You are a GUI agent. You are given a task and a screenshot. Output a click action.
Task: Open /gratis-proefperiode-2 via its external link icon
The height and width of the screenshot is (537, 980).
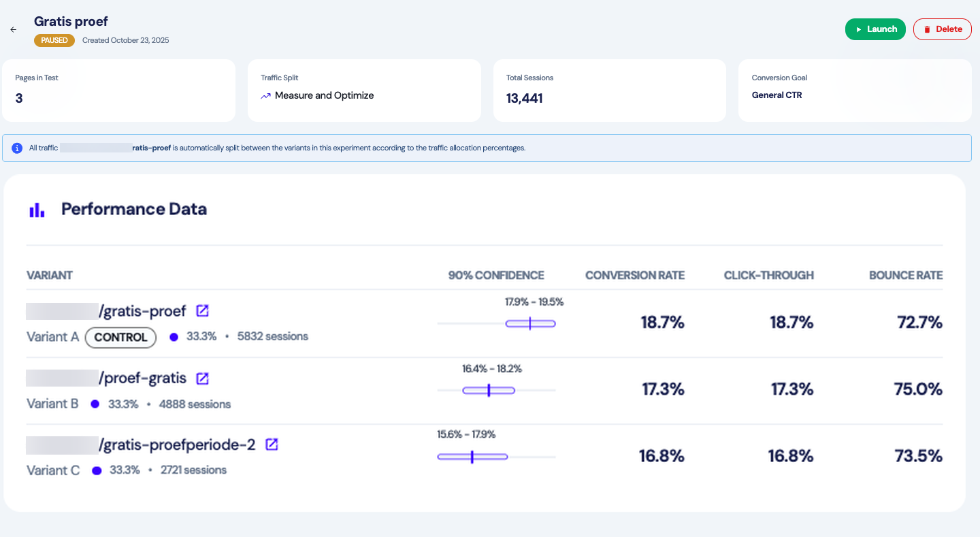point(272,444)
